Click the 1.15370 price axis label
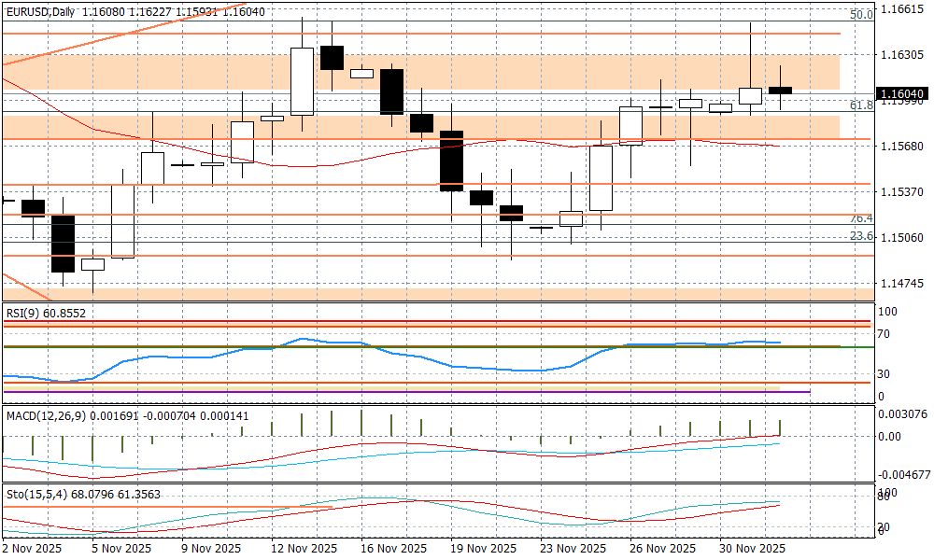Screen dimensions: 934x560 [902, 192]
